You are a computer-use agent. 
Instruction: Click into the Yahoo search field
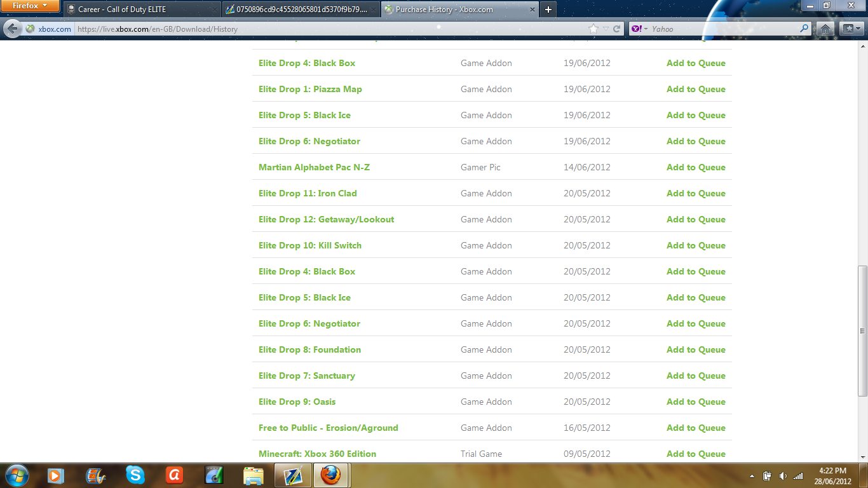point(723,29)
